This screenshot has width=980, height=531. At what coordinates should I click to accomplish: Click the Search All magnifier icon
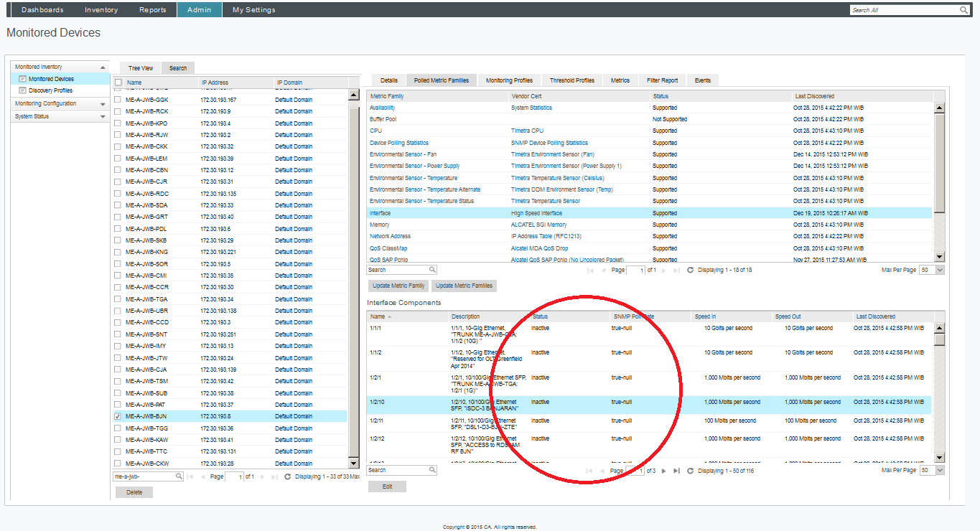click(963, 9)
